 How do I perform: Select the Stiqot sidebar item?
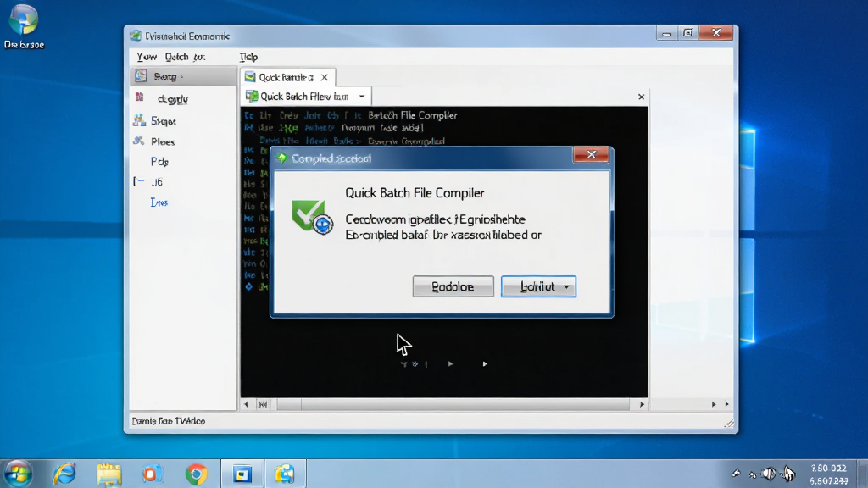click(164, 121)
